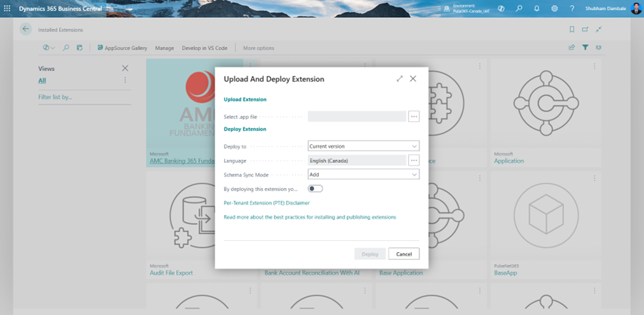Click the user avatar picture
This screenshot has height=315, width=644.
635,9
